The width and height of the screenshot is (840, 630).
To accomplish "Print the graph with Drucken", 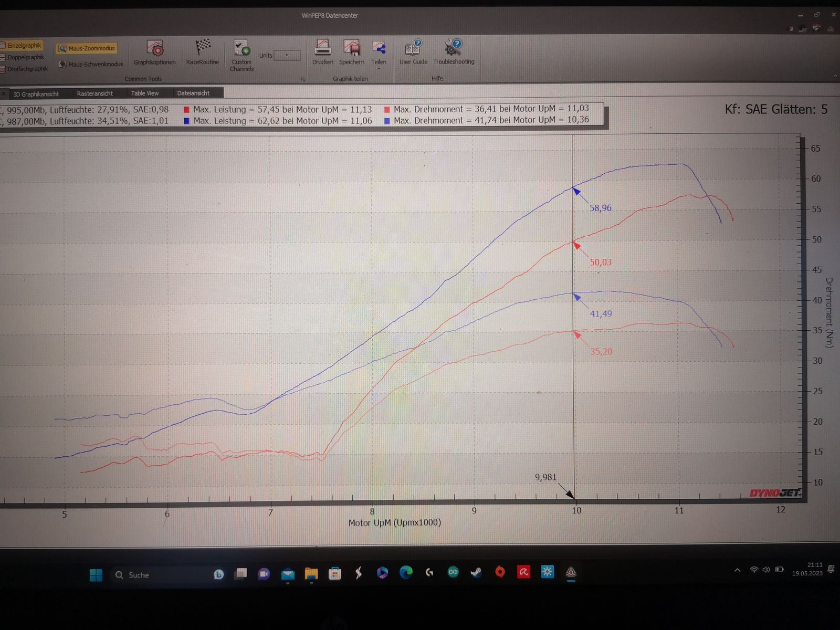I will [x=322, y=52].
